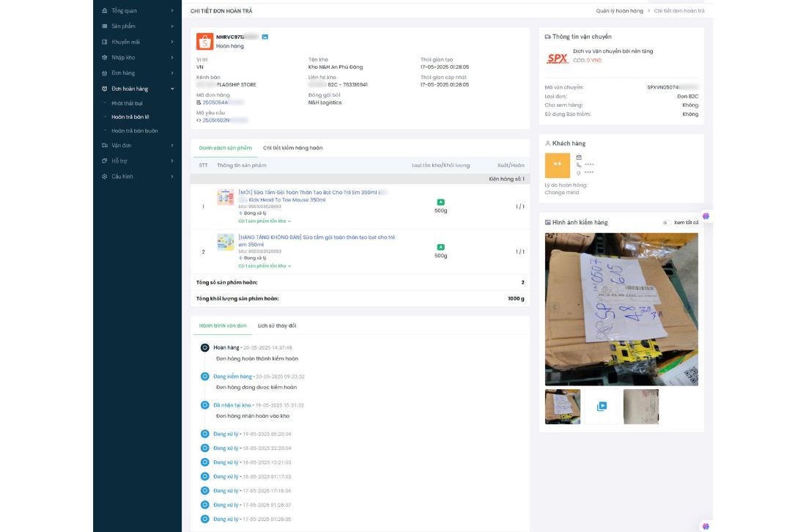Click the Hoàn hàng timeline marker
Image resolution: width=806 pixels, height=532 pixels.
pos(204,348)
